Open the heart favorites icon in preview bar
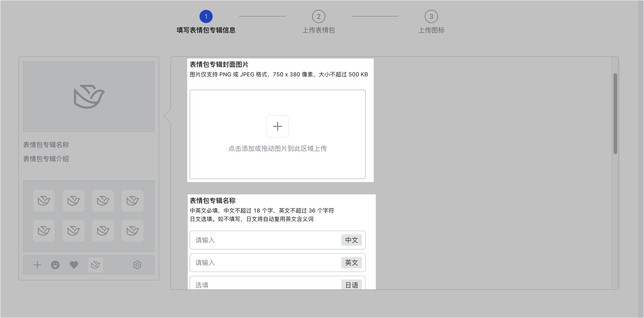This screenshot has width=644, height=318. tap(74, 265)
